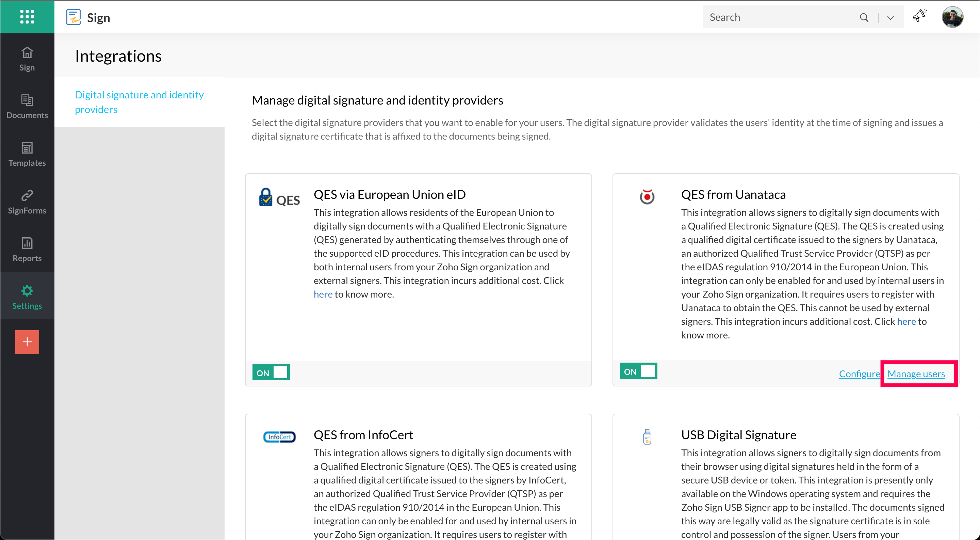Click the Zoho Sign logo icon
The image size is (980, 540).
click(x=73, y=17)
